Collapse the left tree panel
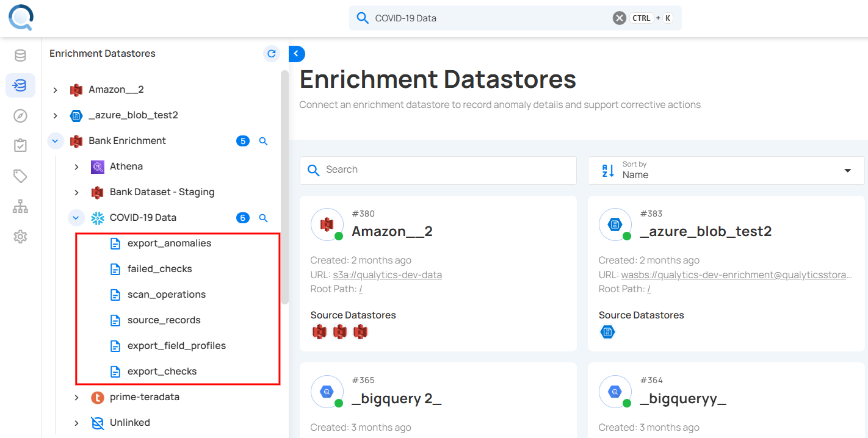This screenshot has height=438, width=868. pos(297,54)
